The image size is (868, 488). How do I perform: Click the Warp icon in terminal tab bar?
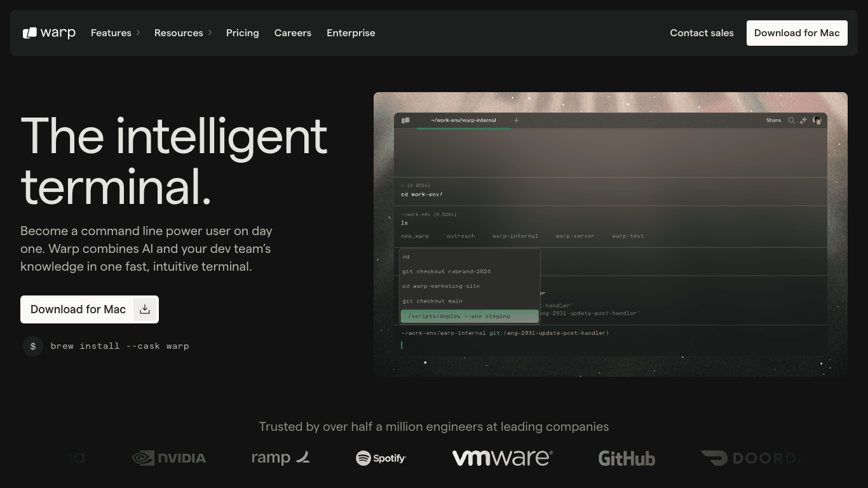pos(405,120)
